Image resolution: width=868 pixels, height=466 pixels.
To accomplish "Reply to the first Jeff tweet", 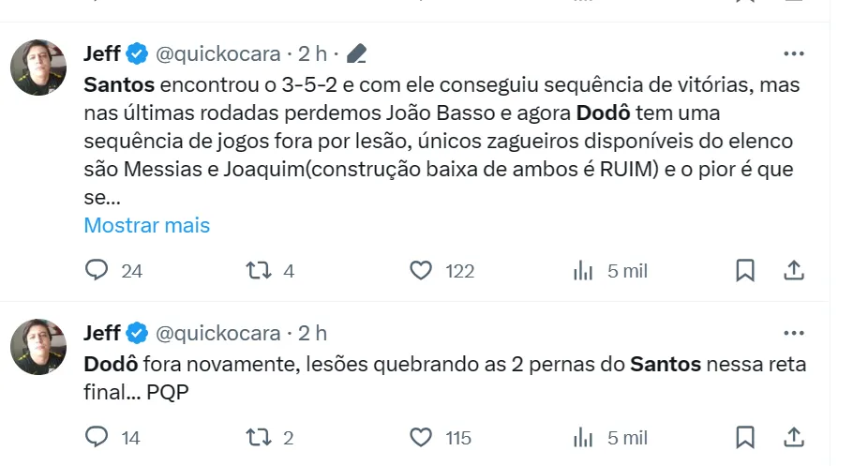I will pos(97,271).
